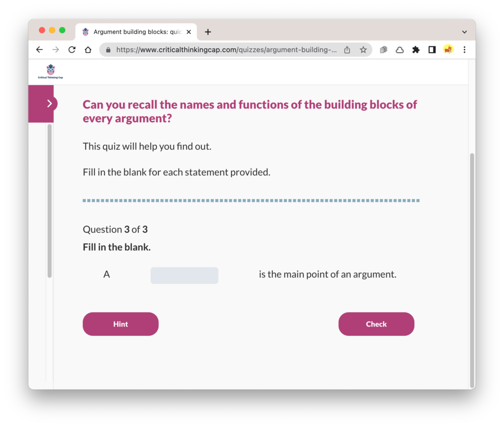The image size is (504, 427).
Task: Open the tab search dropdown arrow
Action: pos(465,32)
